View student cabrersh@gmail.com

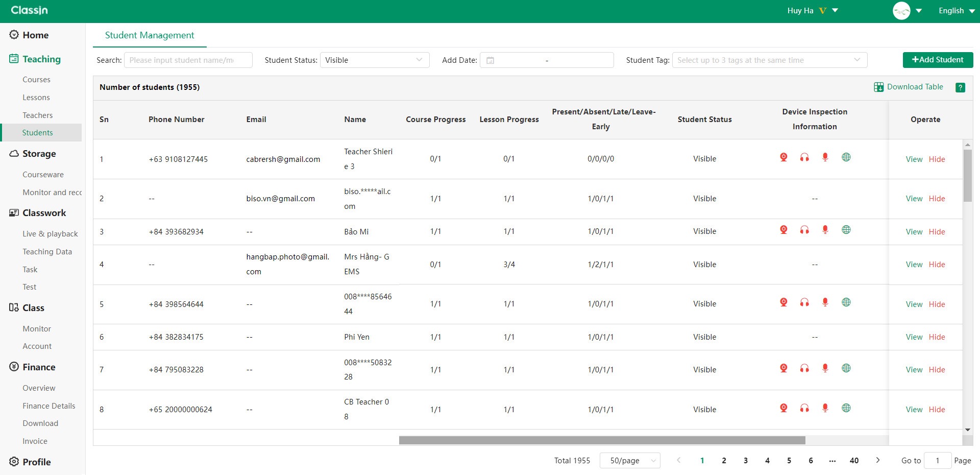[x=914, y=159]
